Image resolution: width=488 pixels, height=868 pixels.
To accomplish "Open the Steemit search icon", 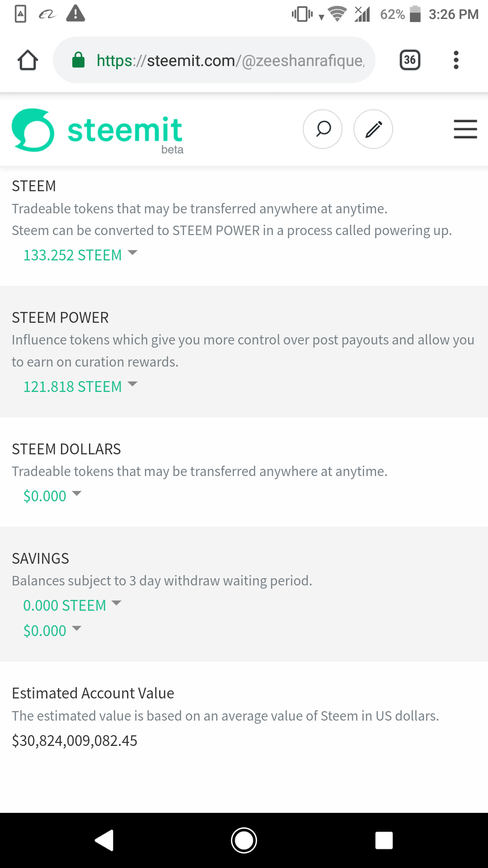I will click(x=323, y=129).
